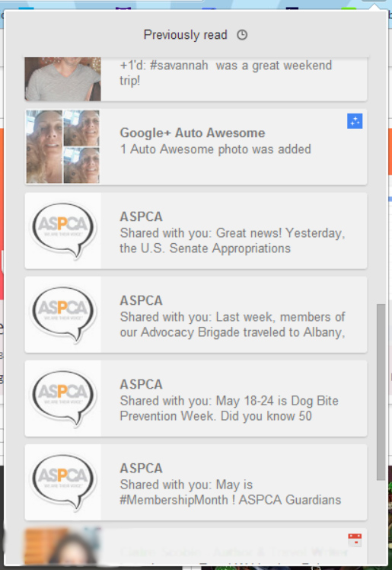Click the Auto Awesome sparkle icon
The height and width of the screenshot is (570, 392).
pos(355,121)
